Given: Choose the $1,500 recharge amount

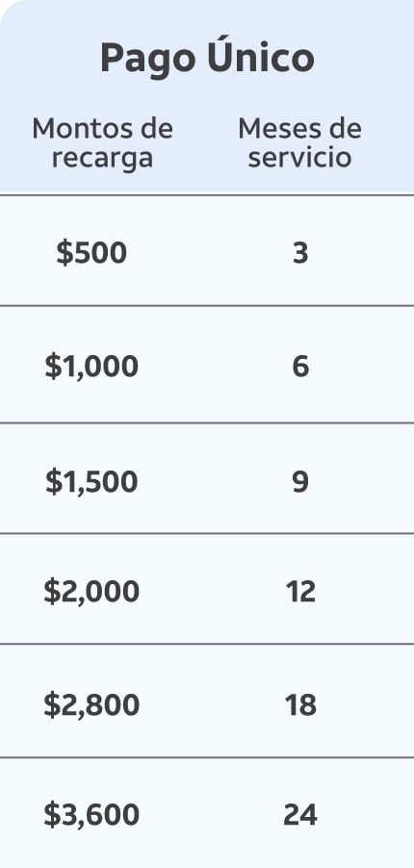Looking at the screenshot, I should (91, 481).
